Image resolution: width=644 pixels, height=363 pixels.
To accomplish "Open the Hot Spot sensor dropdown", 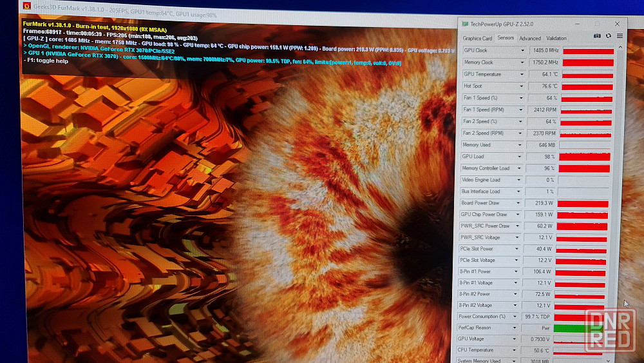I will (521, 86).
